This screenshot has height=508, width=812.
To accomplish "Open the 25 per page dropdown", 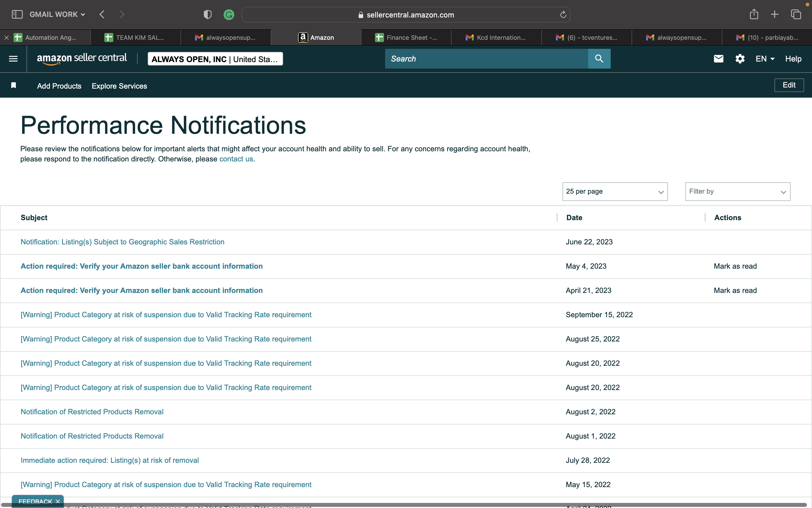I will (615, 192).
